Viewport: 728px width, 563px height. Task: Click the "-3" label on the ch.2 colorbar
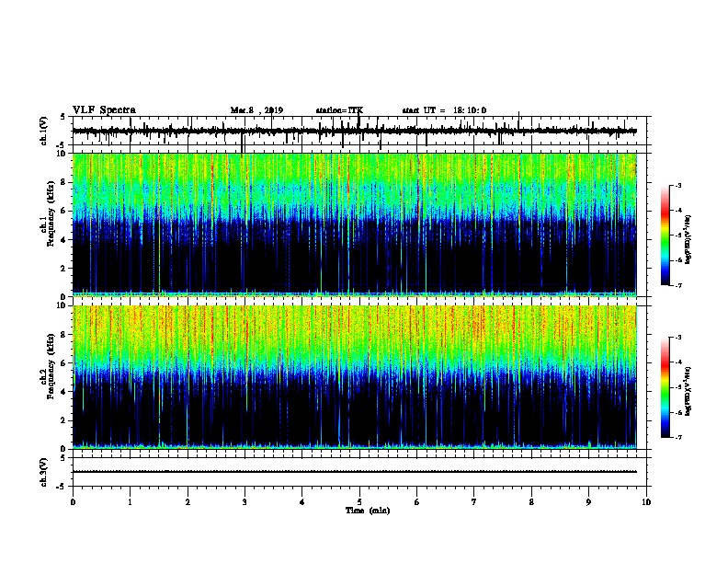point(678,338)
